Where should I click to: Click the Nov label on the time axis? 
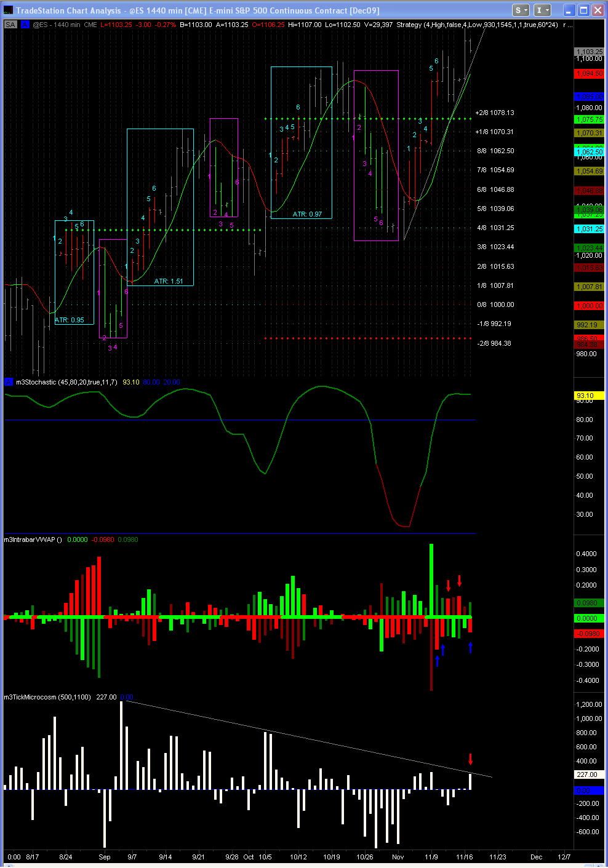pos(398,857)
